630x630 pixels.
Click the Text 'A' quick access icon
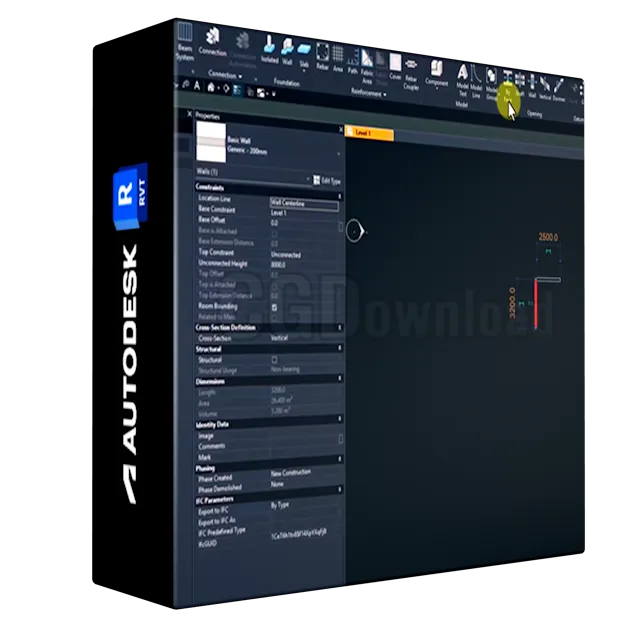[x=197, y=86]
